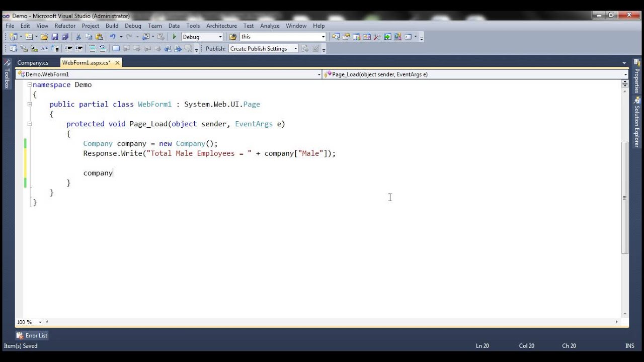Open the Toolbox side panel

7,74
